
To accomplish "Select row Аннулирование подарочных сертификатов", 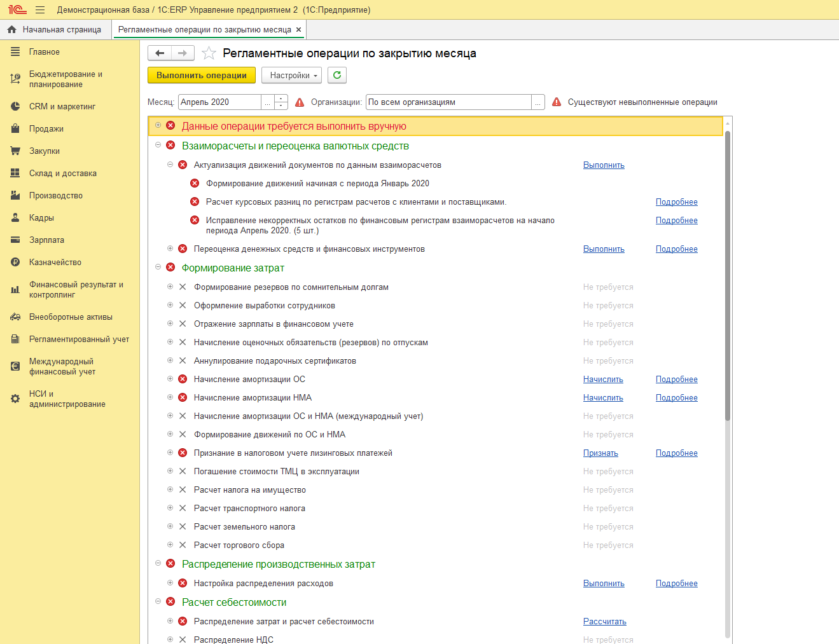I will coord(436,360).
